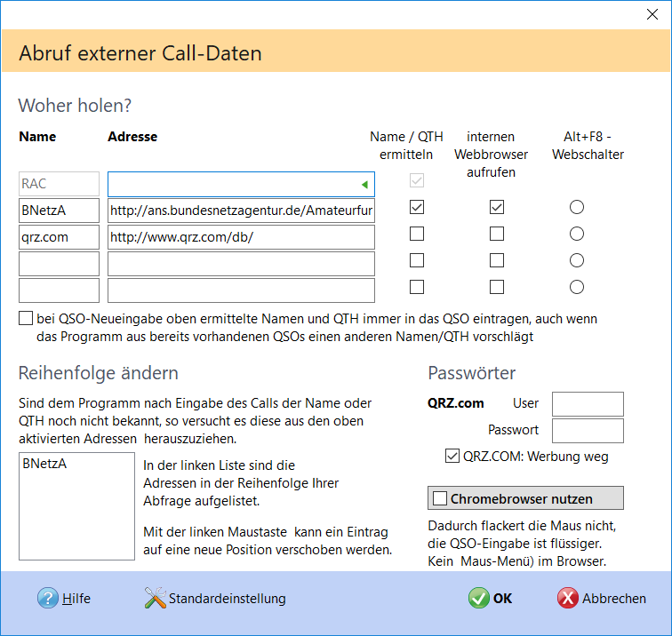Image resolution: width=672 pixels, height=636 pixels.
Task: Click the bold QRZ.com label under Passwörter
Action: (456, 403)
